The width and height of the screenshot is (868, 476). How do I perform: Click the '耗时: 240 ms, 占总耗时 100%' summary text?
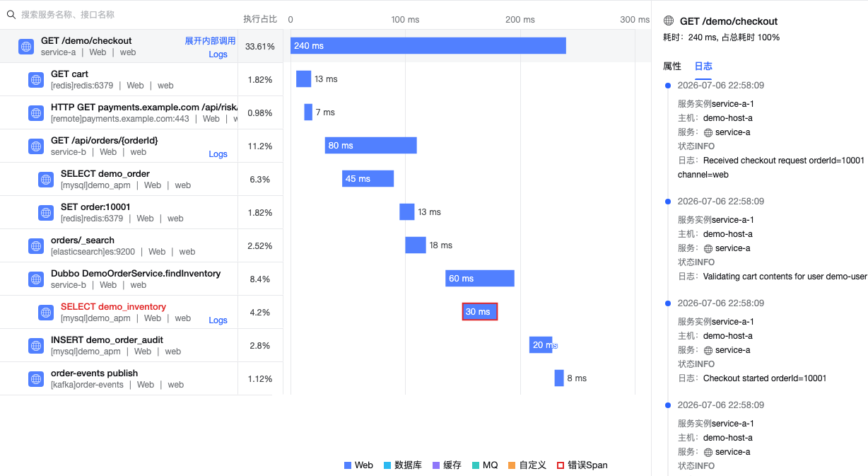pyautogui.click(x=722, y=37)
